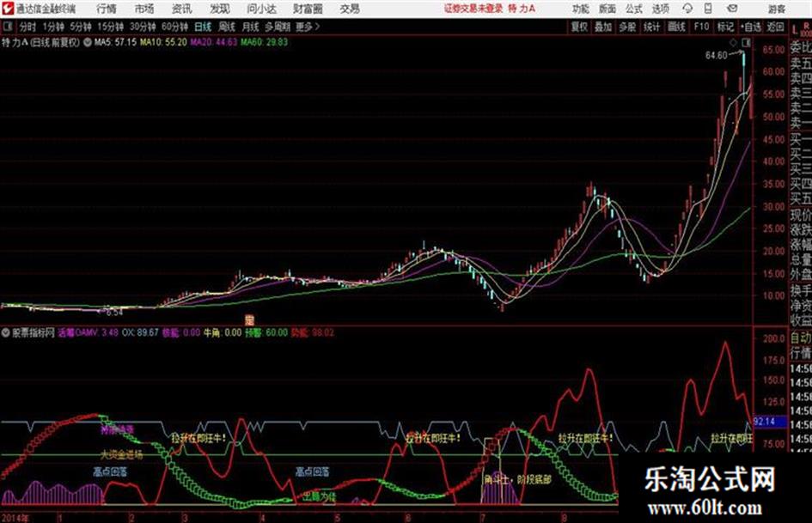Click the 出局为佳 chart annotation

320,497
